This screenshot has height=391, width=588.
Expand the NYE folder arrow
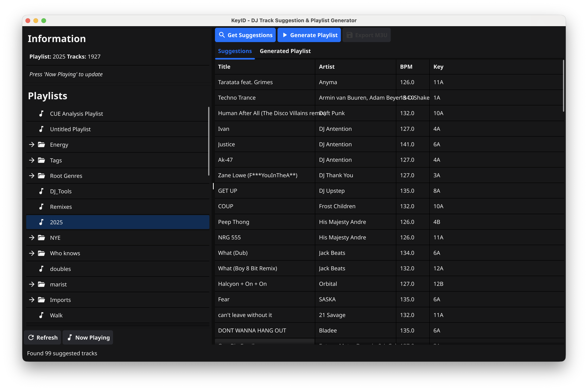coord(31,237)
